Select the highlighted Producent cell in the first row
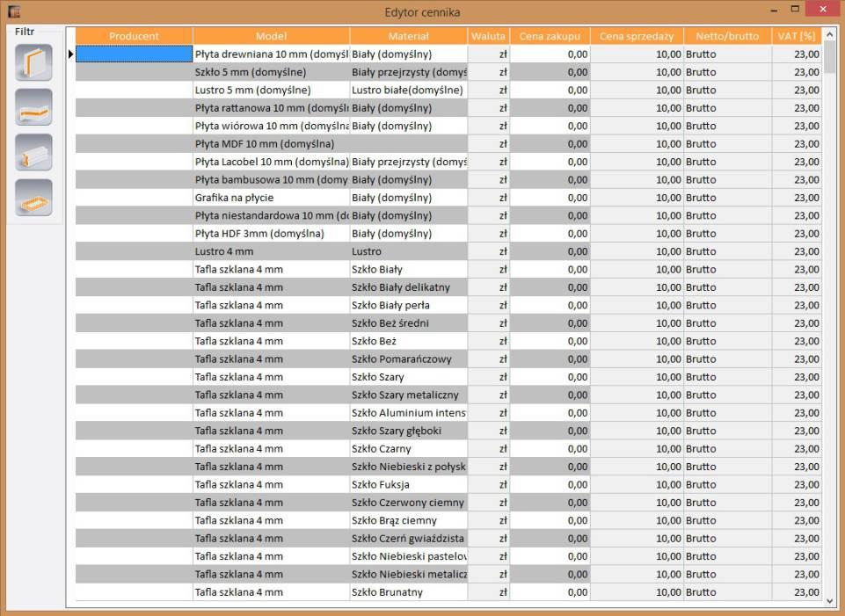Screen dimensions: 845x616 134,54
